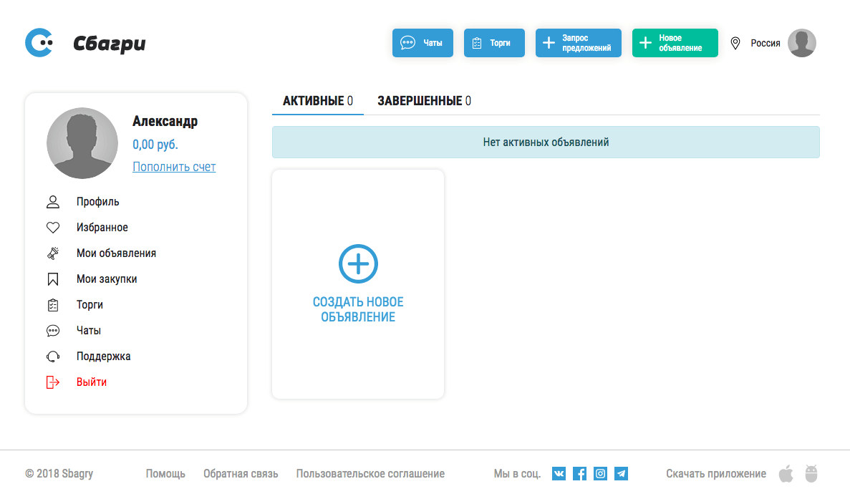Open the Помощь footer link

coord(165,474)
